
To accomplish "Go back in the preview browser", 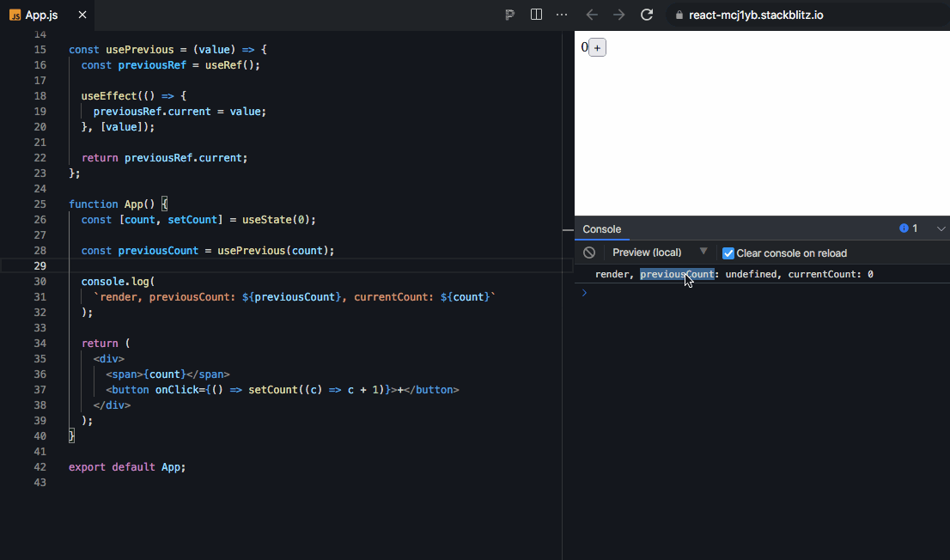I will click(592, 15).
